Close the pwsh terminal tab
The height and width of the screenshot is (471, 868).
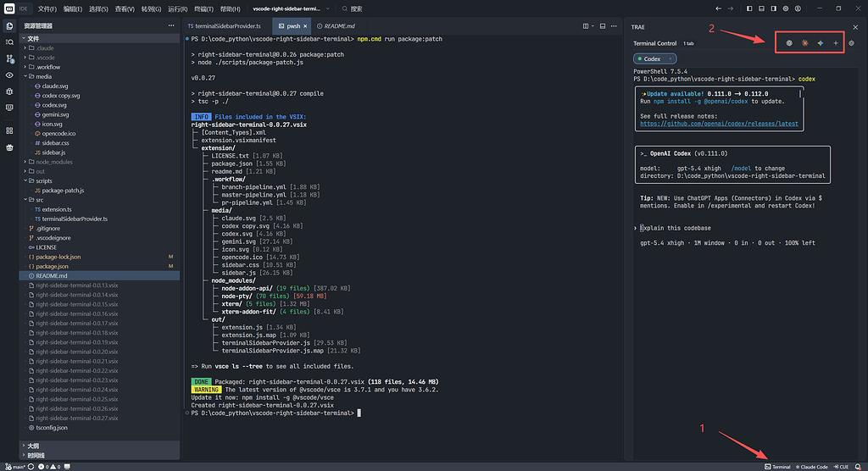point(305,26)
